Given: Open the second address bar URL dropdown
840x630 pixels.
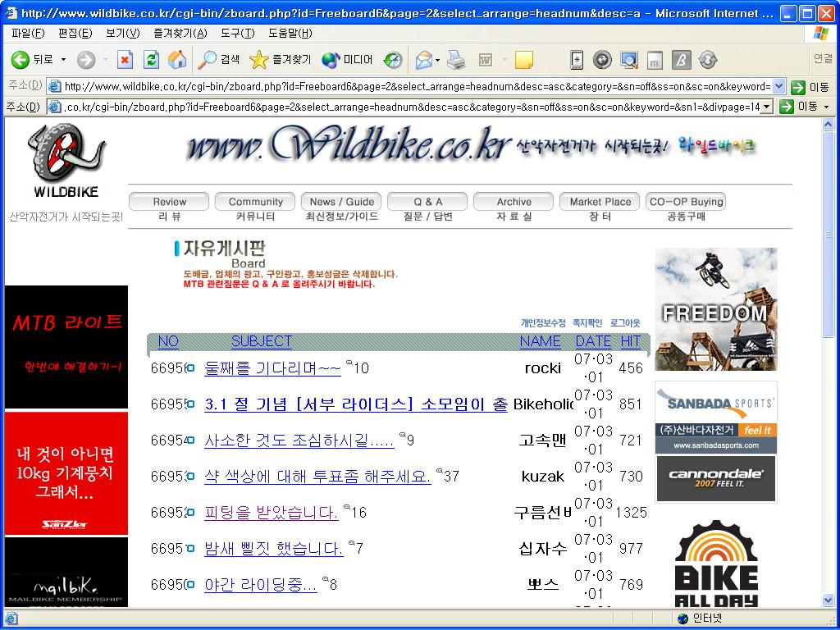Looking at the screenshot, I should point(767,107).
